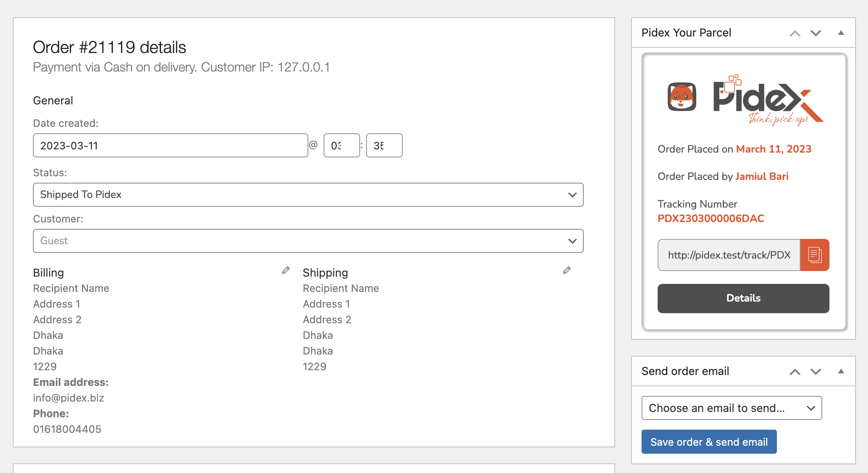Screen dimensions: 868x473
Task: Click Save order & send email
Action: (709, 442)
